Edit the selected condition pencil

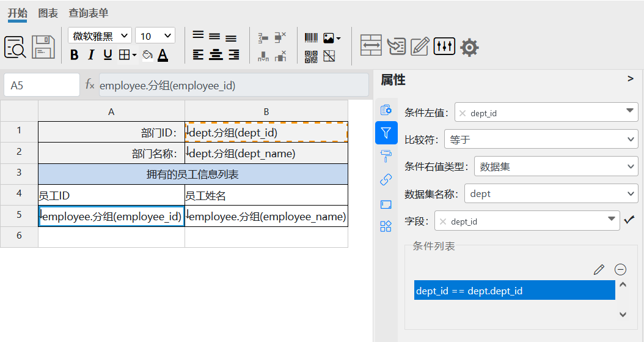click(x=599, y=270)
